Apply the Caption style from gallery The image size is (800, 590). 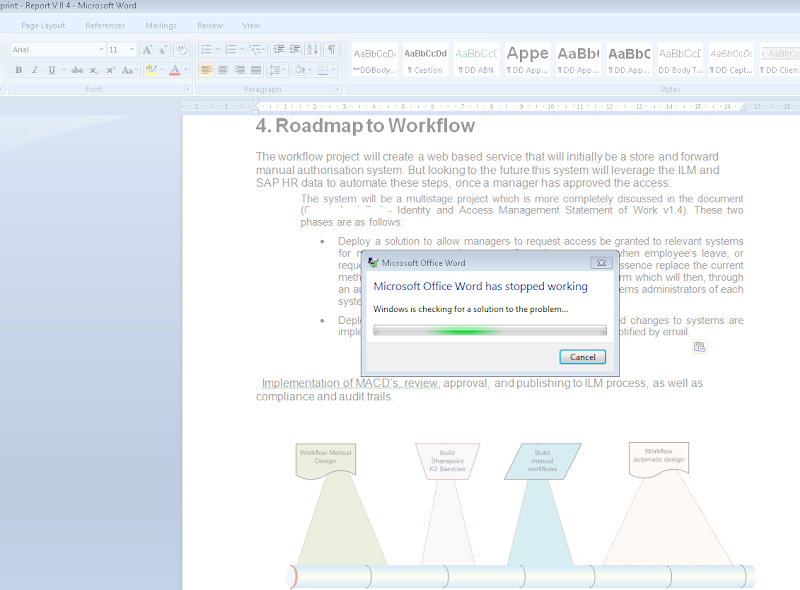[425, 58]
